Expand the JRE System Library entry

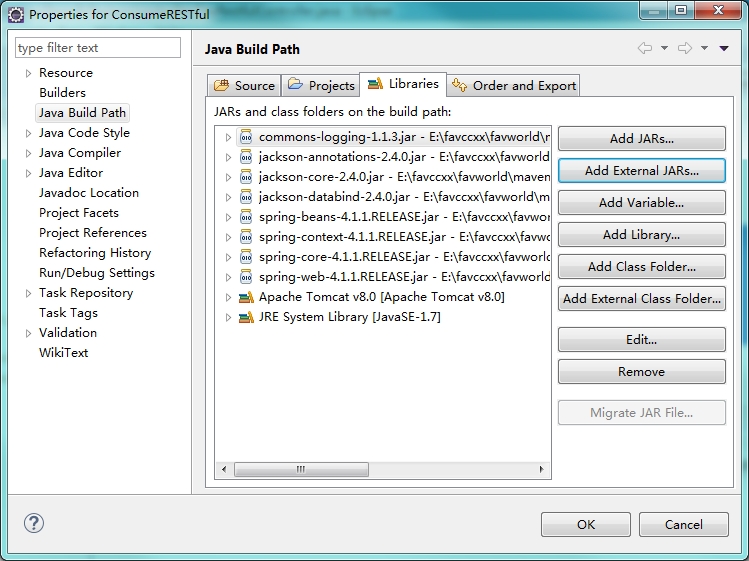[x=228, y=317]
